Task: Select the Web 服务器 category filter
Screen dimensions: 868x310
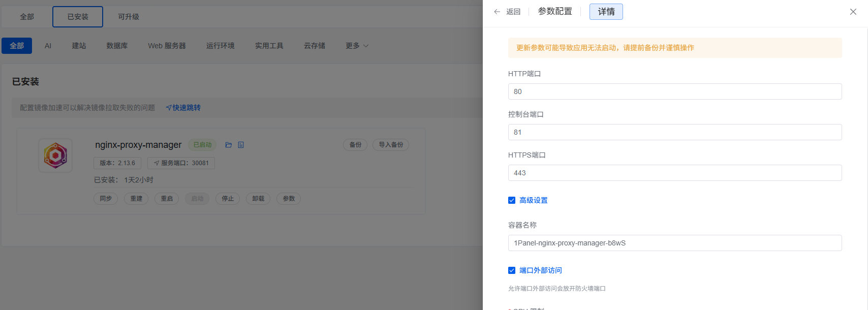Action: coord(167,46)
